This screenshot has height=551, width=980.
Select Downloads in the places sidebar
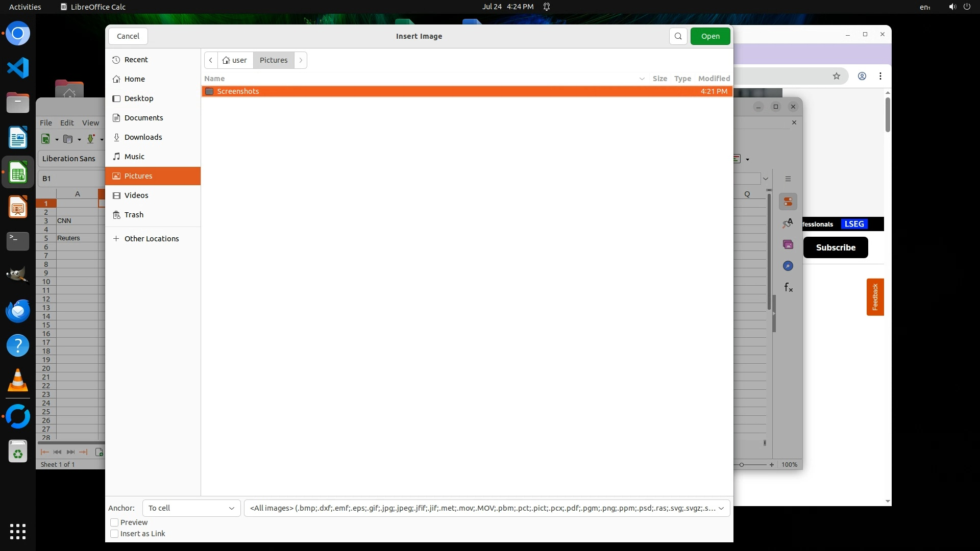point(143,137)
